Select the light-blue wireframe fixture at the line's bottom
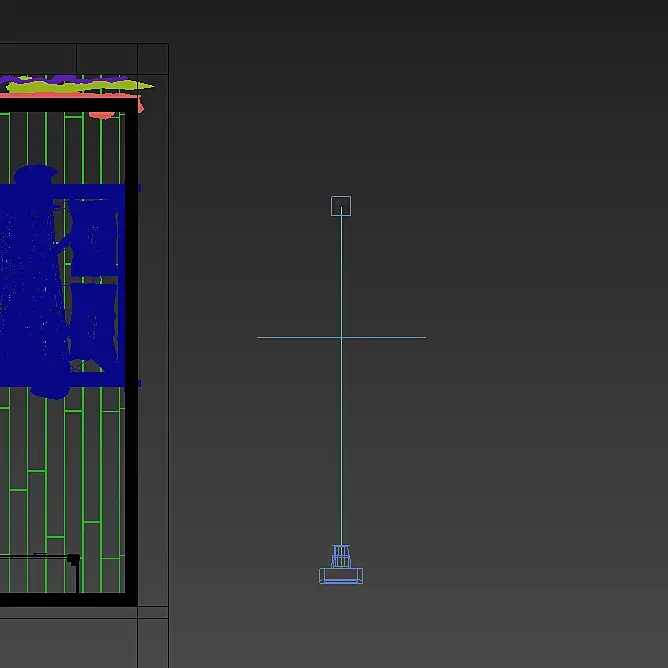This screenshot has height=668, width=668. point(341,564)
